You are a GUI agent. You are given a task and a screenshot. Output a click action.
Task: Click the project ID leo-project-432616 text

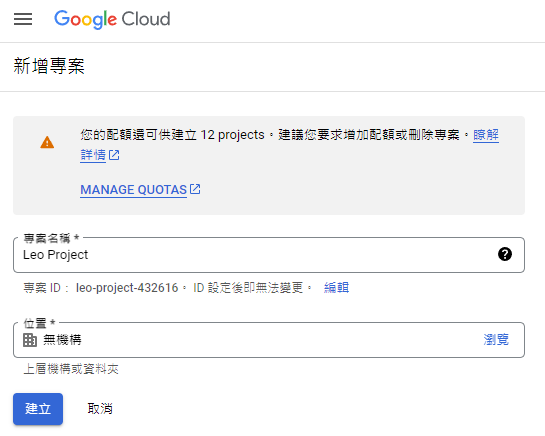pyautogui.click(x=127, y=288)
